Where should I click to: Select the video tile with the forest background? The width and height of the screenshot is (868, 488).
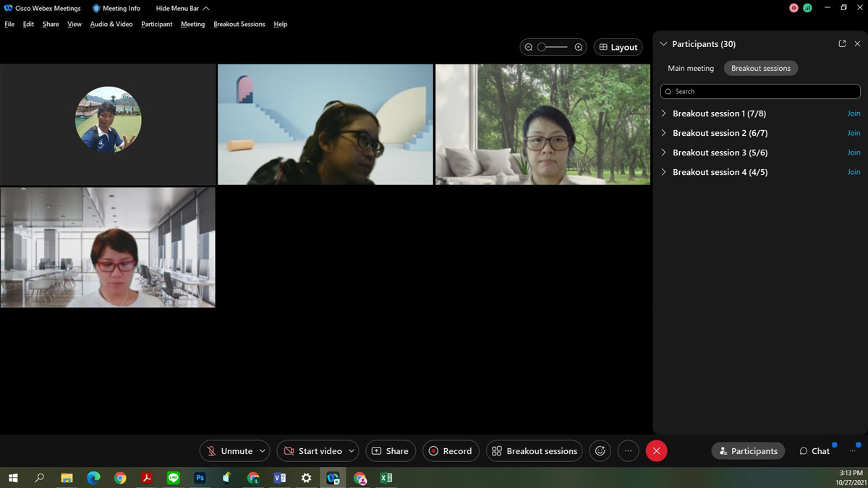(542, 124)
